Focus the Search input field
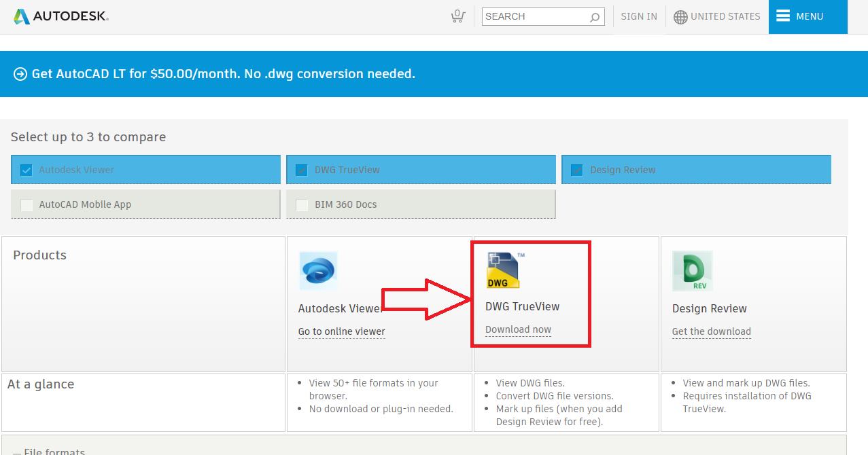 pos(534,16)
